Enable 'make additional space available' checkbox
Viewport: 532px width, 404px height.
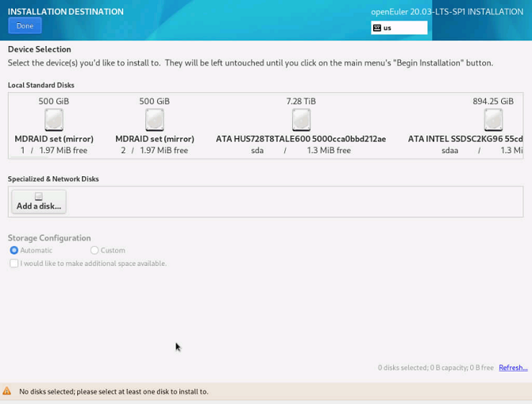click(14, 264)
